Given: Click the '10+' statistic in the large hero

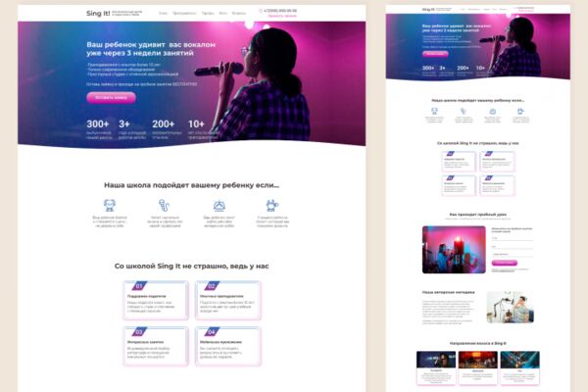Looking at the screenshot, I should click(196, 123).
